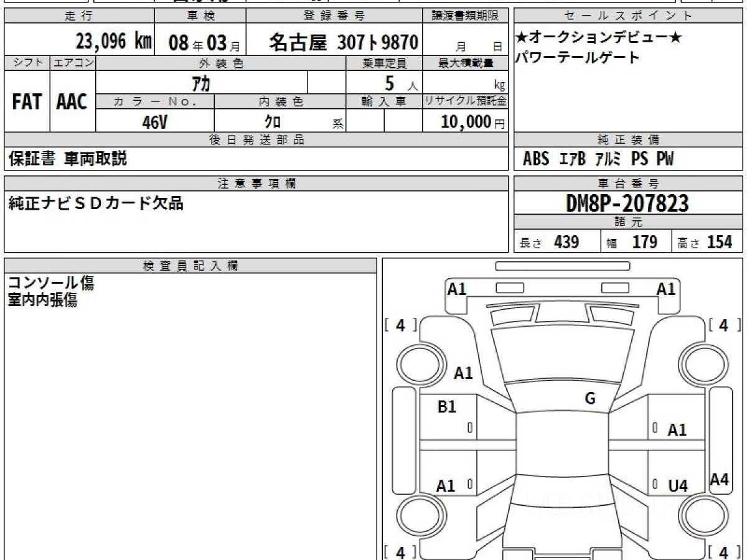Click the 最大積載量 header
The image size is (747, 560).
point(466,63)
